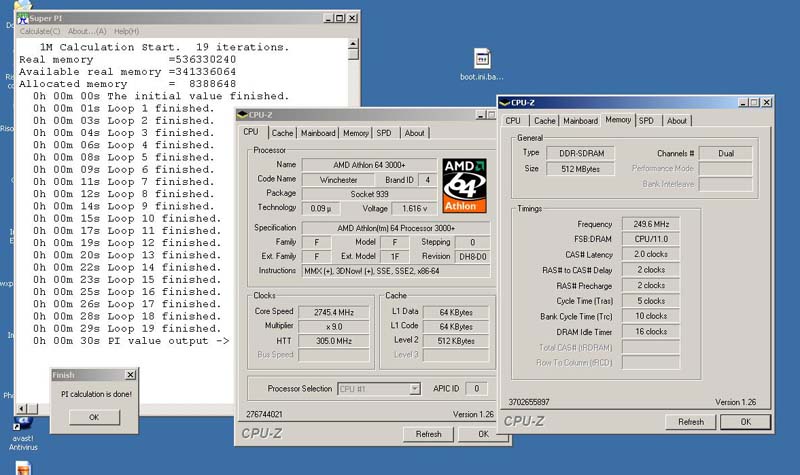Screen dimensions: 800x475
Task: Switch to Cache tab in CPU-Z Memory window
Action: coord(544,121)
